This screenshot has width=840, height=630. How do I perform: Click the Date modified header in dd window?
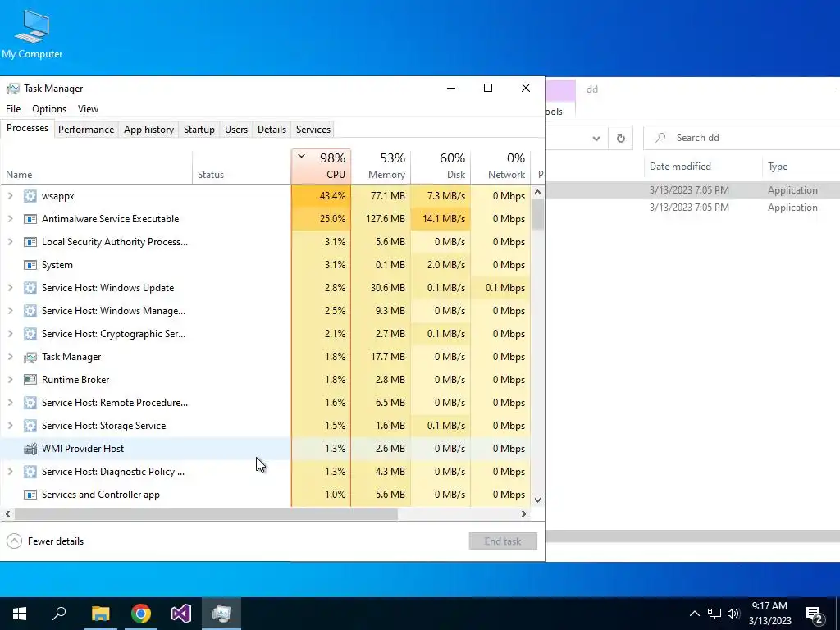point(680,167)
